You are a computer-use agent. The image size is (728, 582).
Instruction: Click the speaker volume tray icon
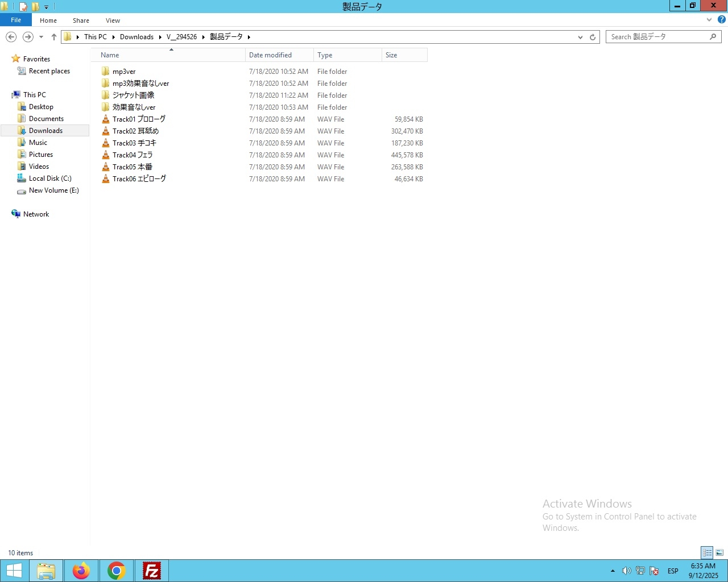[626, 571]
